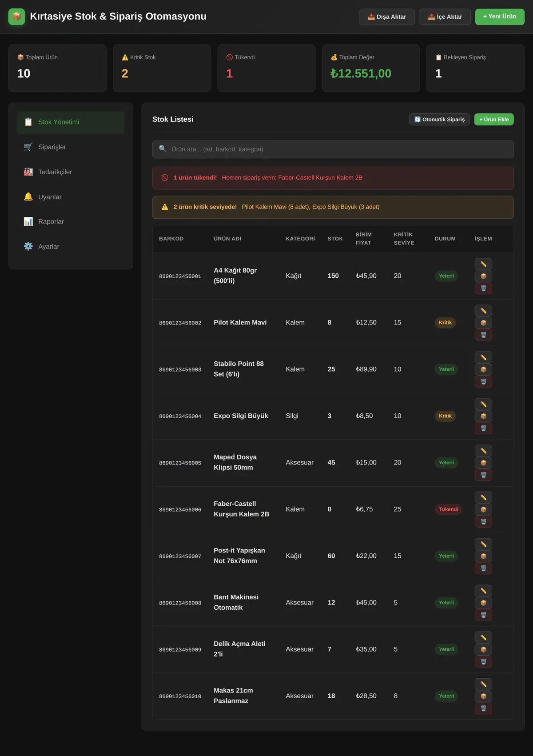Click the İçe Aktar import button

[x=445, y=17]
